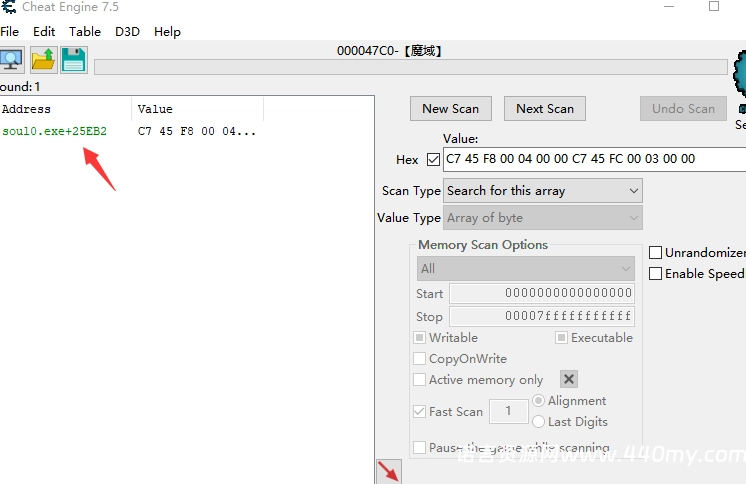Open the File menu
The height and width of the screenshot is (484, 746).
pos(10,32)
